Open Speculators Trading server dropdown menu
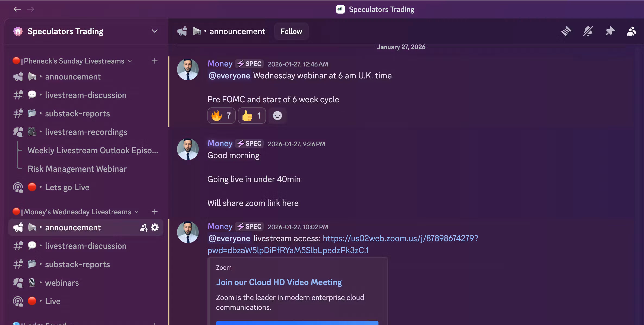Viewport: 644px width, 325px height. coord(154,31)
